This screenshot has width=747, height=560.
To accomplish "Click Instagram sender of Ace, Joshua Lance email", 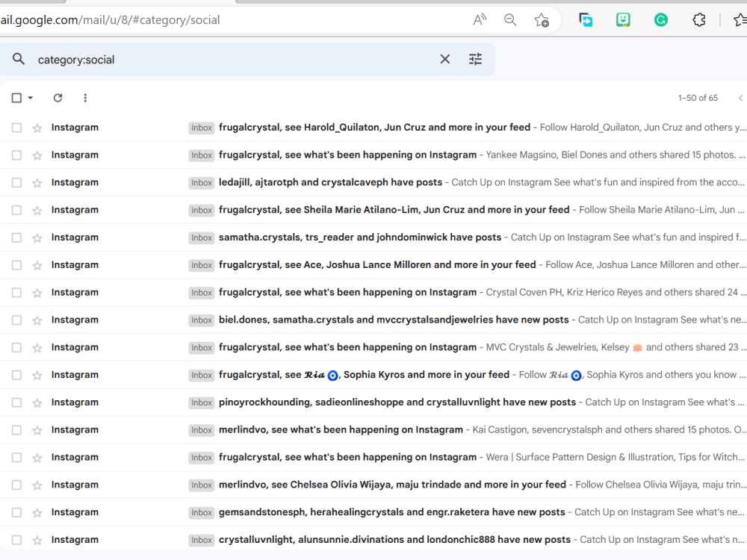I will (x=75, y=265).
